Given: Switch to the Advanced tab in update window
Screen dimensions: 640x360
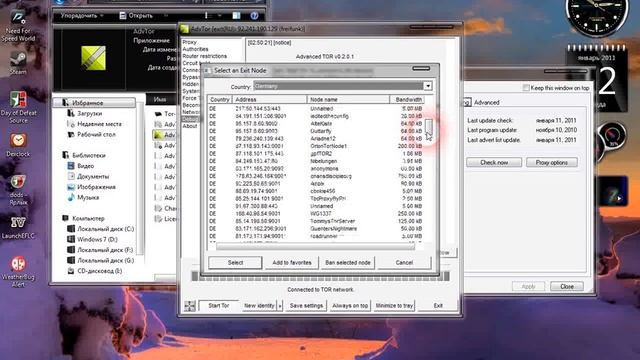Looking at the screenshot, I should (x=486, y=102).
